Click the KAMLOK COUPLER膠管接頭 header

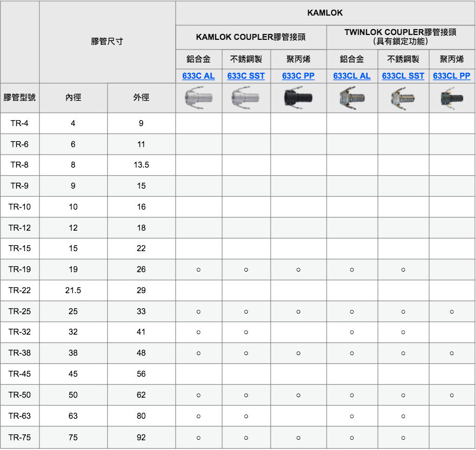[x=251, y=37]
